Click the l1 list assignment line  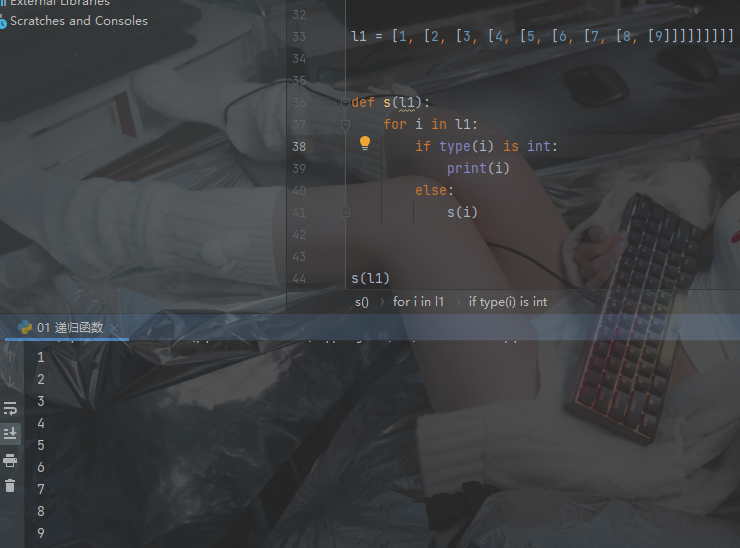pos(542,36)
